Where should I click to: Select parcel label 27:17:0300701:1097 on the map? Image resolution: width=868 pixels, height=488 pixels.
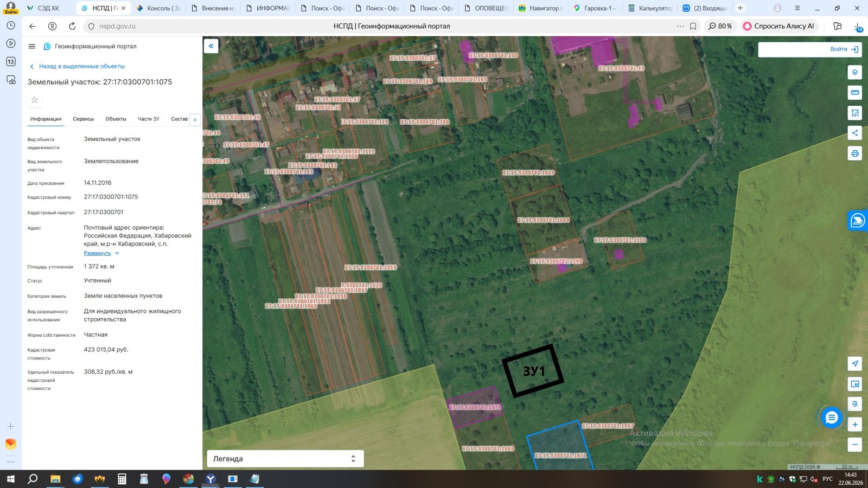(x=608, y=426)
